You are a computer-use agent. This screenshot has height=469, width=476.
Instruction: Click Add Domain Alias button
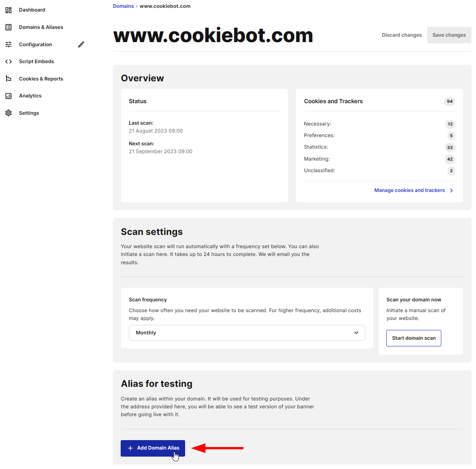tap(153, 448)
